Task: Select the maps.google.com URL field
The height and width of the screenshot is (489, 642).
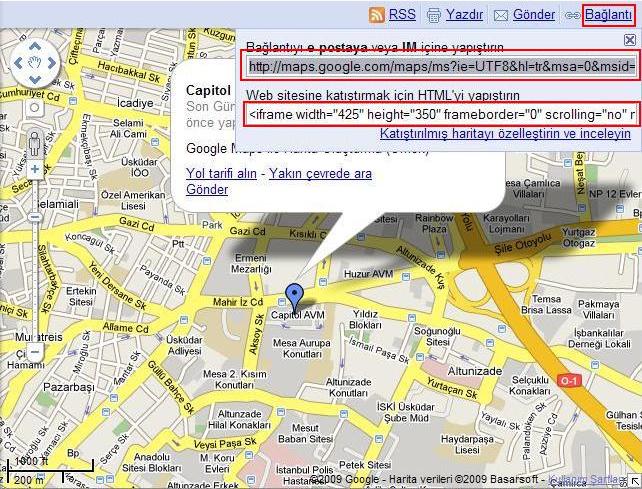Action: [x=442, y=66]
